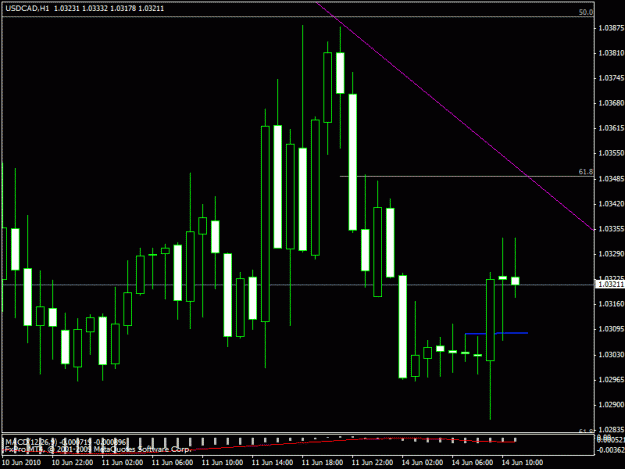Click the 1.03745 price scale label
625x469 pixels.
click(611, 78)
